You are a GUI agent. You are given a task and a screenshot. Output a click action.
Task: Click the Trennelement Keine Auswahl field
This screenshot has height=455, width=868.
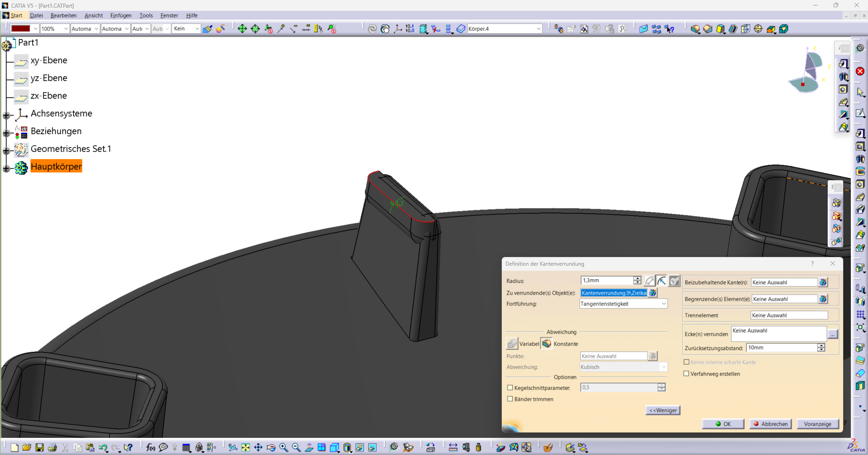point(789,315)
